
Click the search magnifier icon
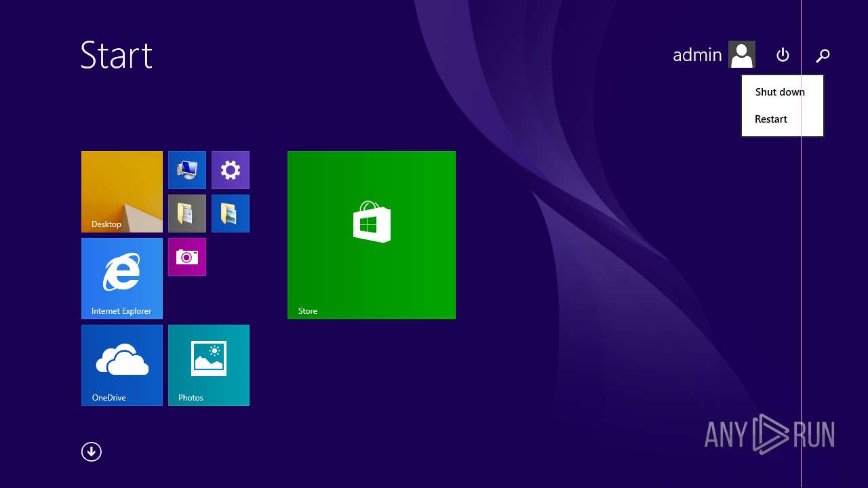[823, 56]
